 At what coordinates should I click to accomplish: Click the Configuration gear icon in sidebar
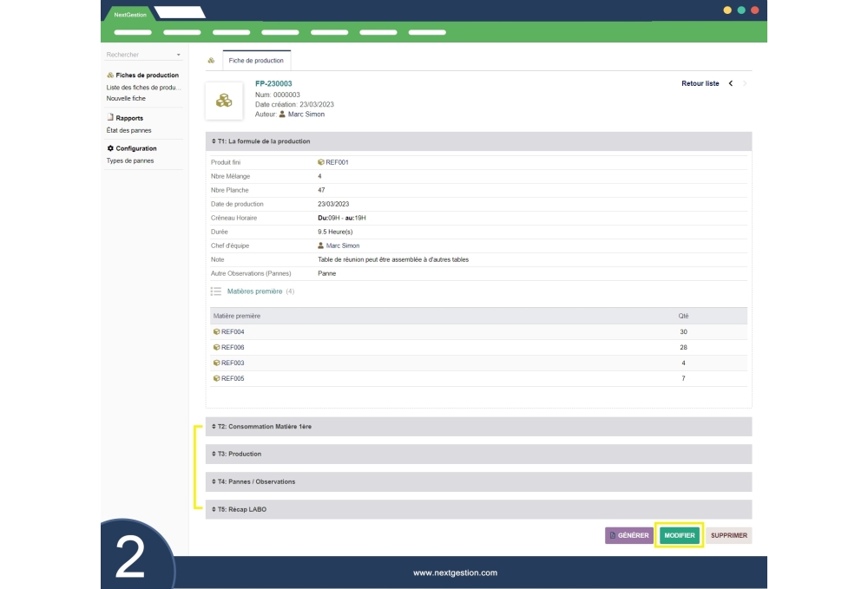[x=110, y=148]
